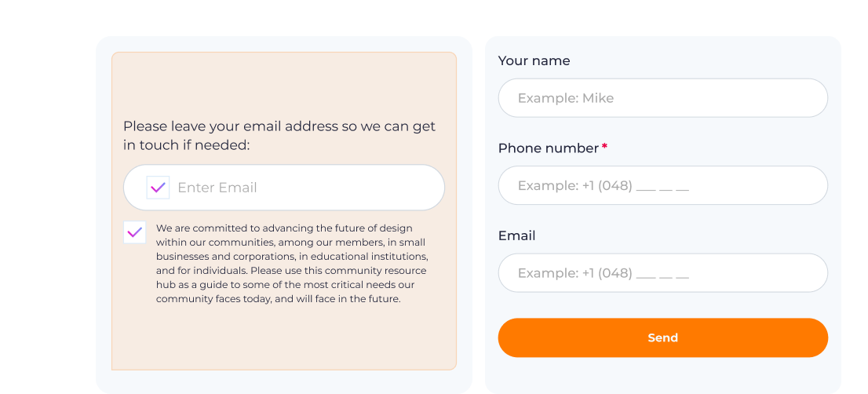
Task: Click the 'Email' label in the contact form
Action: tap(516, 235)
